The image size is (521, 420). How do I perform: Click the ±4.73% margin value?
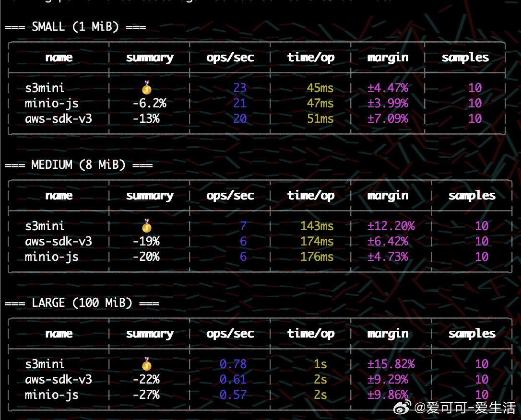pyautogui.click(x=388, y=257)
